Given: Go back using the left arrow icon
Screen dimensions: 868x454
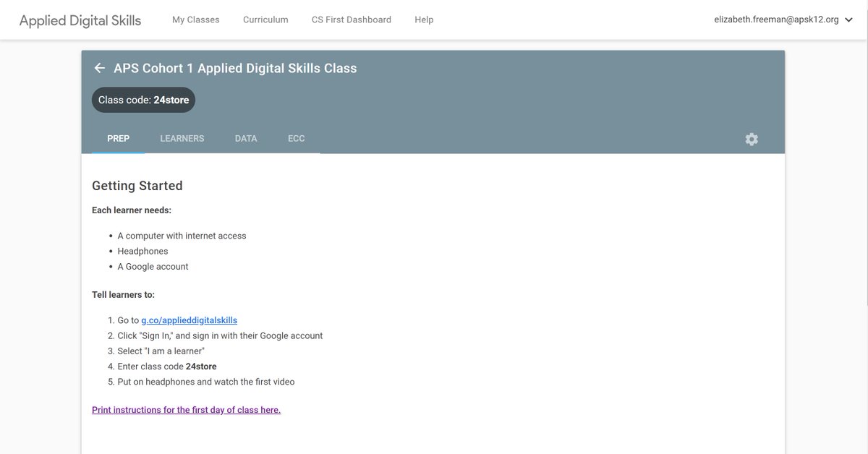Looking at the screenshot, I should pyautogui.click(x=100, y=68).
